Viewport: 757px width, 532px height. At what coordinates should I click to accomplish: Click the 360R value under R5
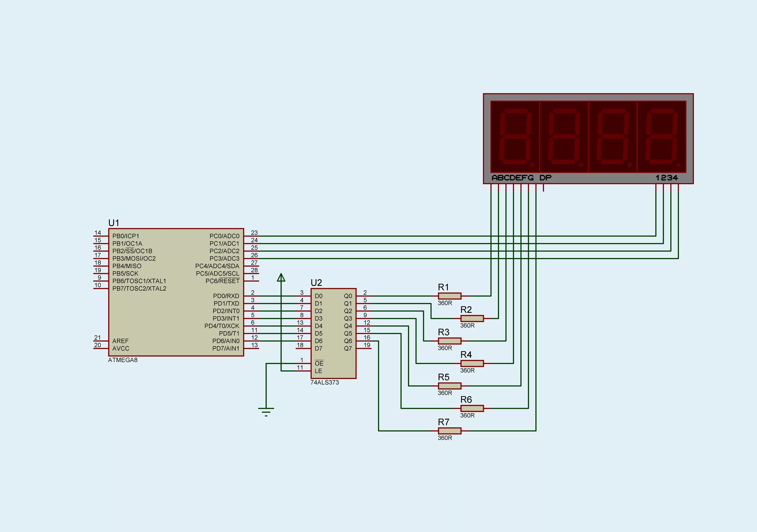[445, 393]
